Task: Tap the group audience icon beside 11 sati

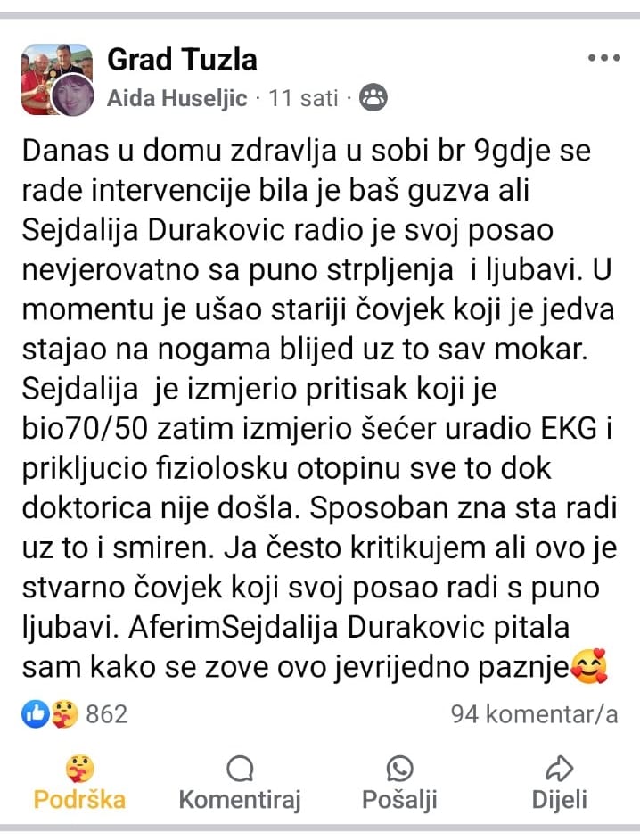Action: 373,98
